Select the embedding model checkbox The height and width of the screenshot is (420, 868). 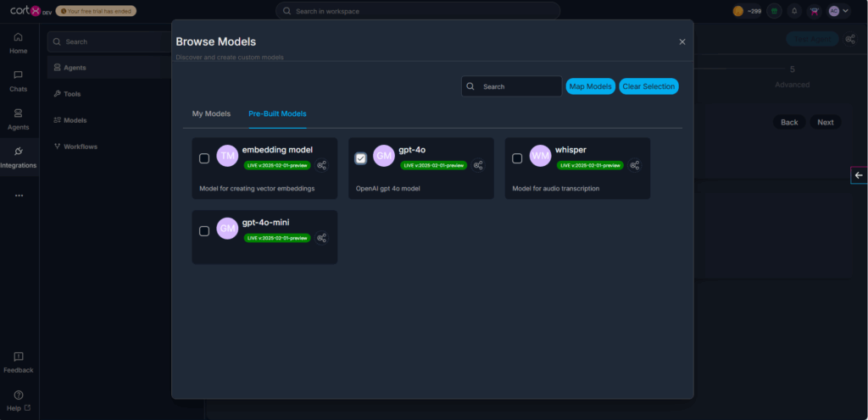[x=204, y=158]
